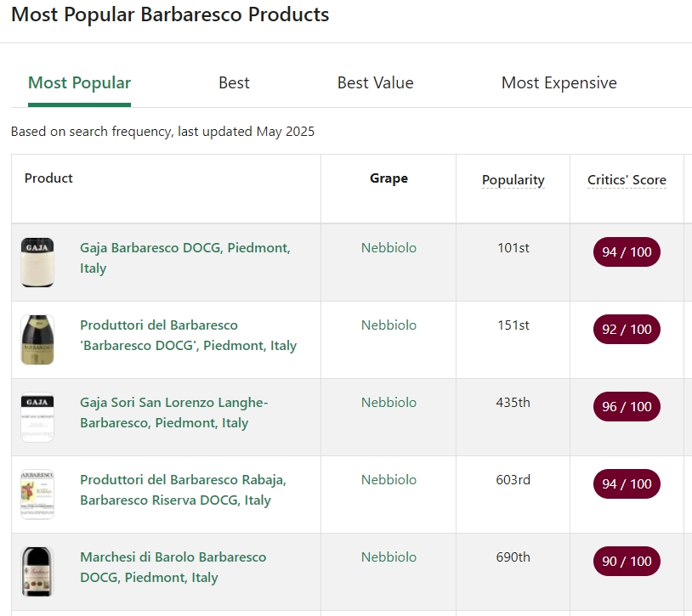This screenshot has height=616, width=692.
Task: Click the Popularity column header
Action: click(513, 180)
